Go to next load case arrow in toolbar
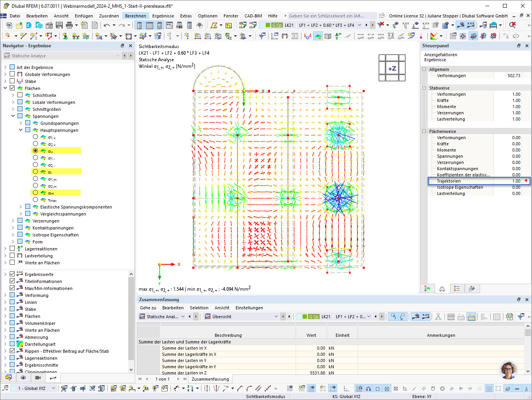Screen dimensions: 532x400 coord(373,25)
